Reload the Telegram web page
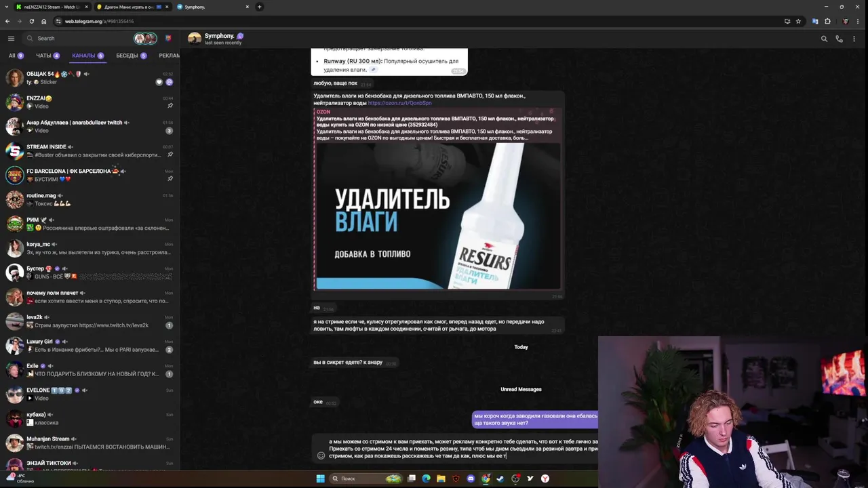The width and height of the screenshot is (868, 488). click(31, 21)
